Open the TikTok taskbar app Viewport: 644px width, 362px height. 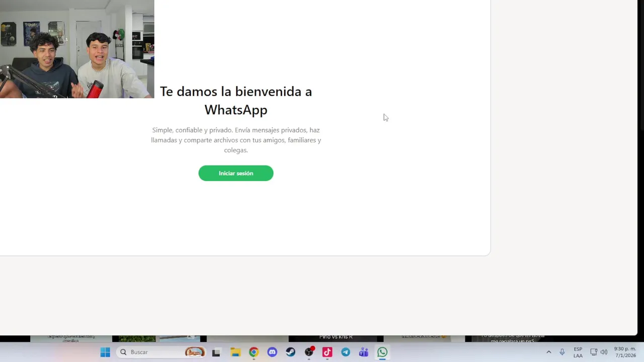click(x=327, y=352)
